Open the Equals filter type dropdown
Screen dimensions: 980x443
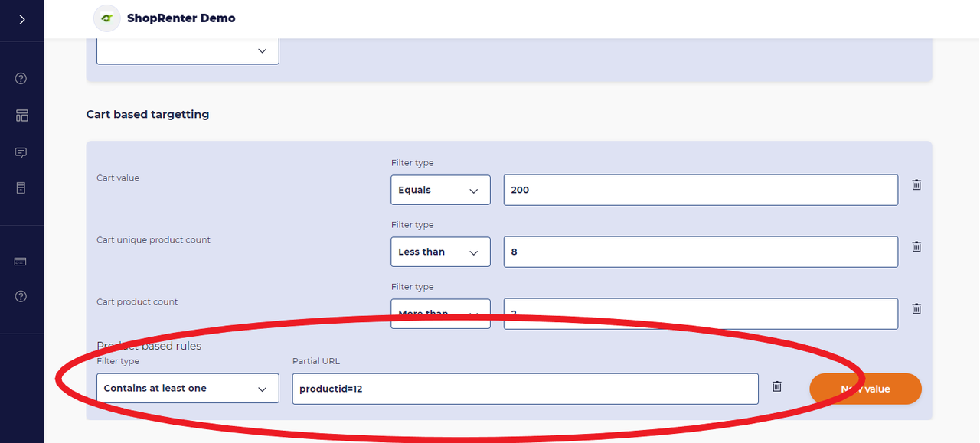pyautogui.click(x=440, y=190)
